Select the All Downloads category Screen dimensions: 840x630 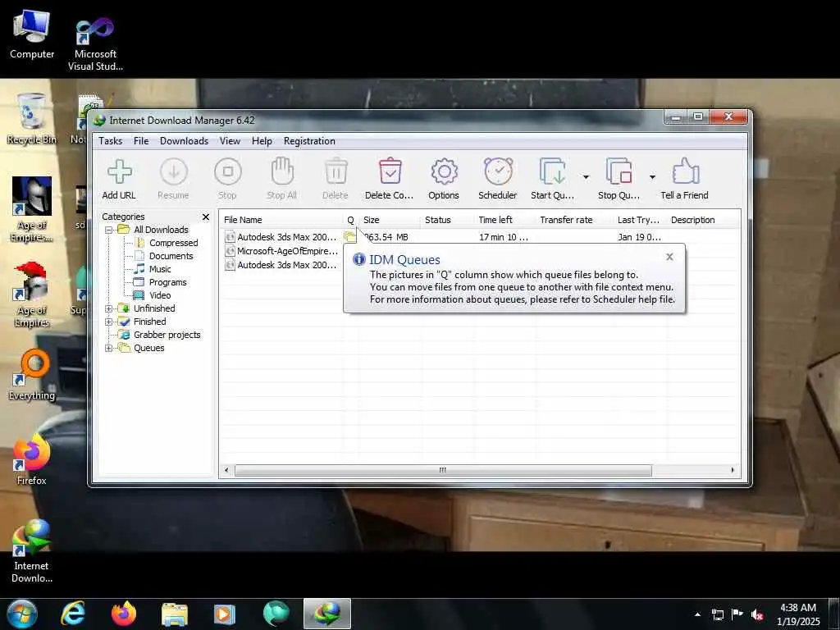pyautogui.click(x=161, y=230)
